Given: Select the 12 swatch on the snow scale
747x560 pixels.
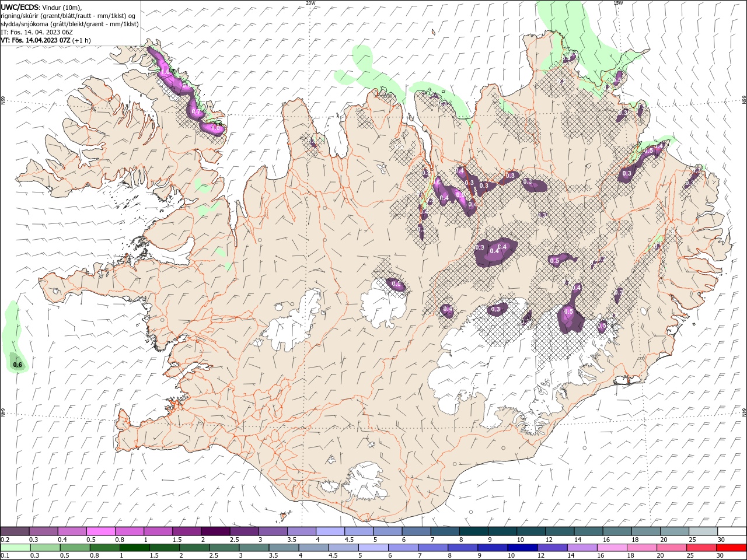Looking at the screenshot, I should click(x=560, y=531).
